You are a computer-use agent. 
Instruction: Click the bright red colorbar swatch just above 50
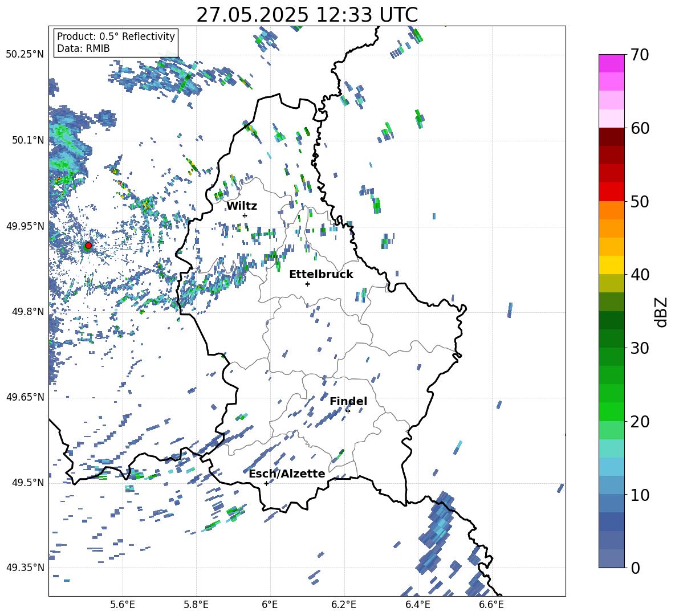tap(611, 192)
